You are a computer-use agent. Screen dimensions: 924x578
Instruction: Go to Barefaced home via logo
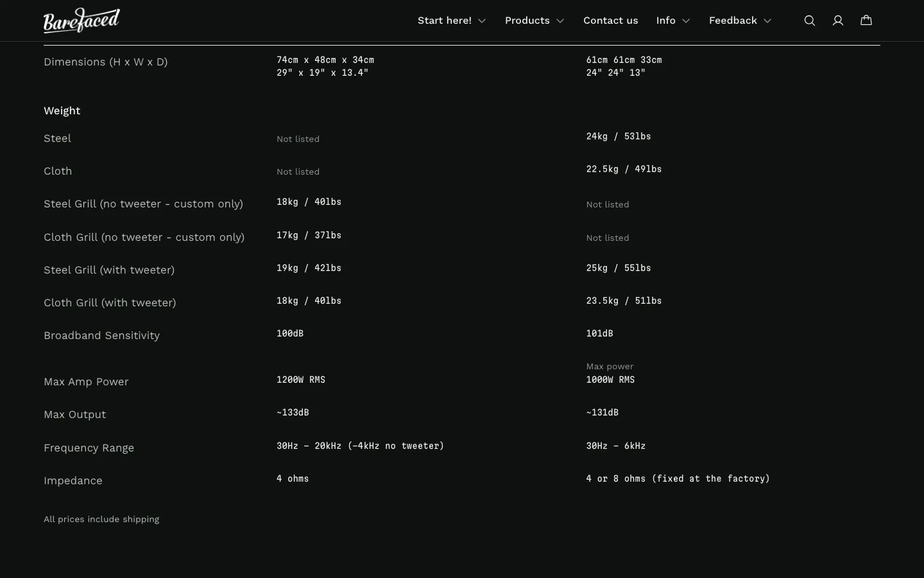coord(81,21)
